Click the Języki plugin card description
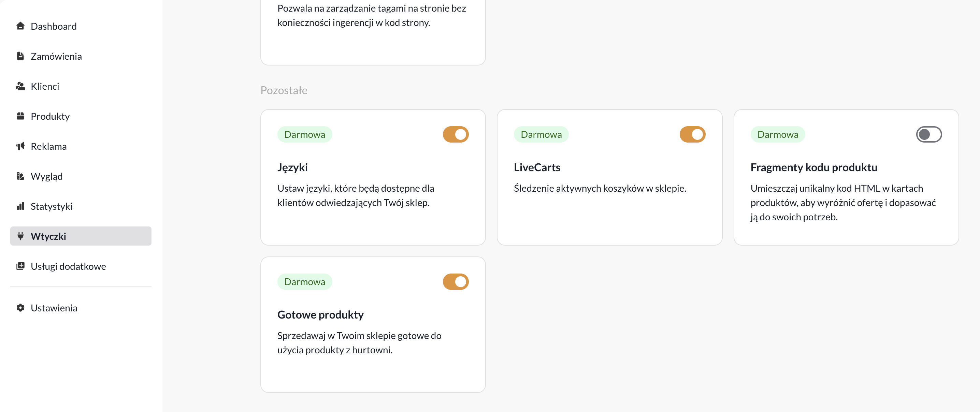Image resolution: width=980 pixels, height=412 pixels. 356,195
